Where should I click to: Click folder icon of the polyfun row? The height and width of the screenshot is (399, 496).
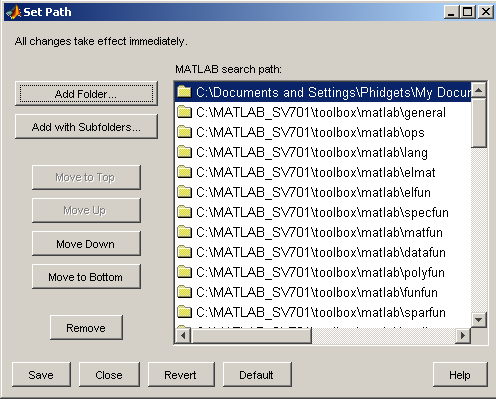coord(184,272)
